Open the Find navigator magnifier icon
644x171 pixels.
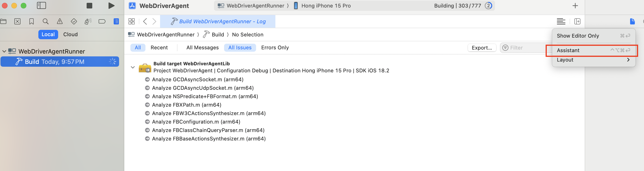pyautogui.click(x=45, y=21)
